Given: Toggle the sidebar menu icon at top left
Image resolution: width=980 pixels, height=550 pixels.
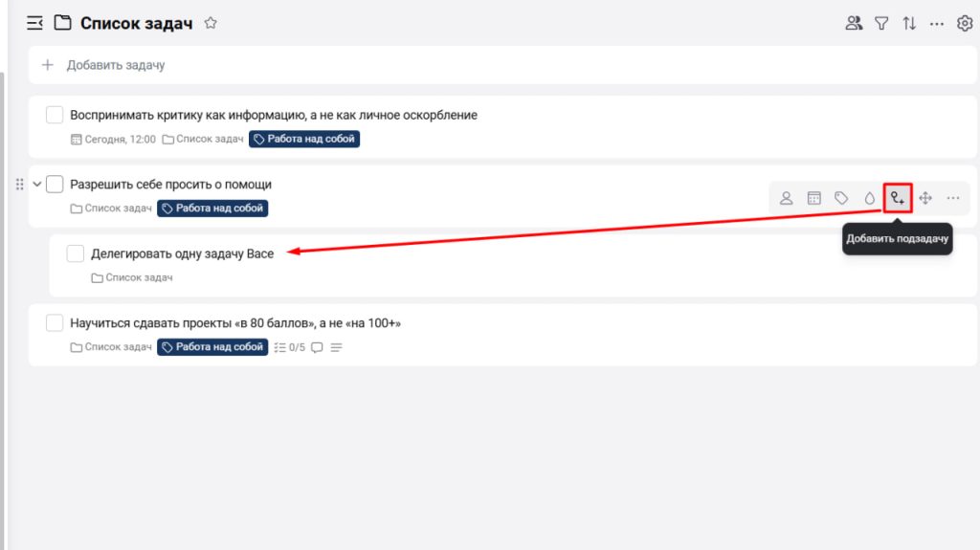Looking at the screenshot, I should (x=34, y=23).
